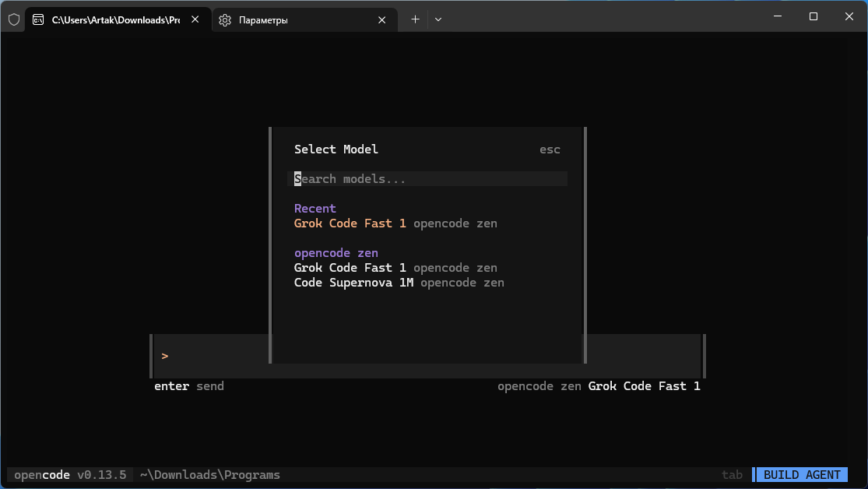Switch to the Параметры tab
The height and width of the screenshot is (489, 868).
coord(296,20)
